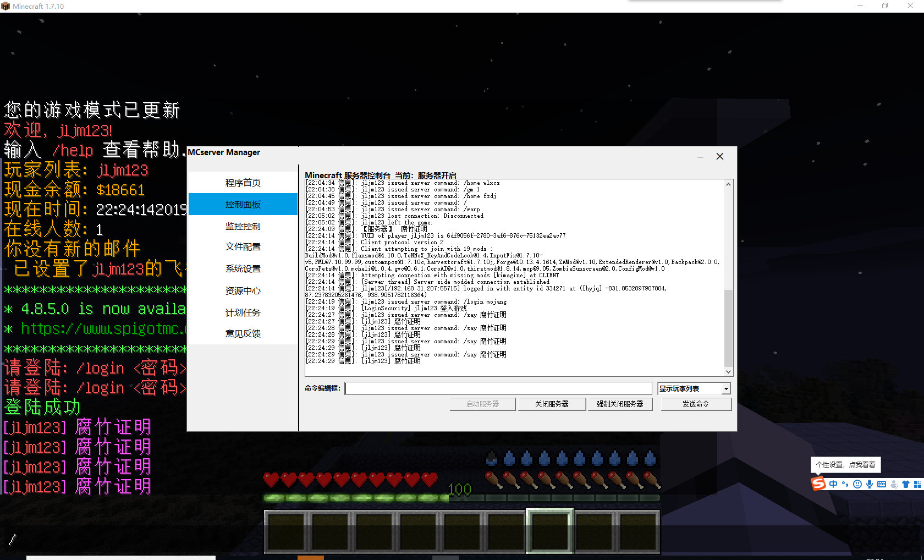
Task: Click the Minecraft 1.7.10 title bar icon
Action: point(5,6)
